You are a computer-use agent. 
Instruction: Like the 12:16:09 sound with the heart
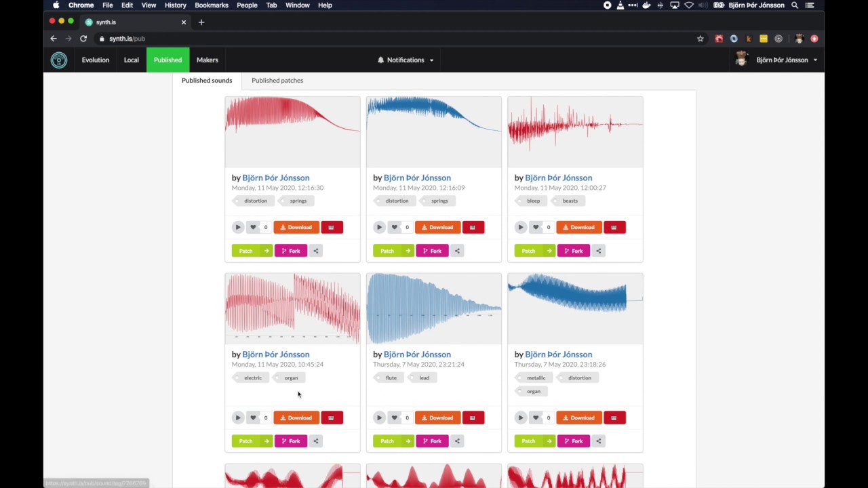394,227
